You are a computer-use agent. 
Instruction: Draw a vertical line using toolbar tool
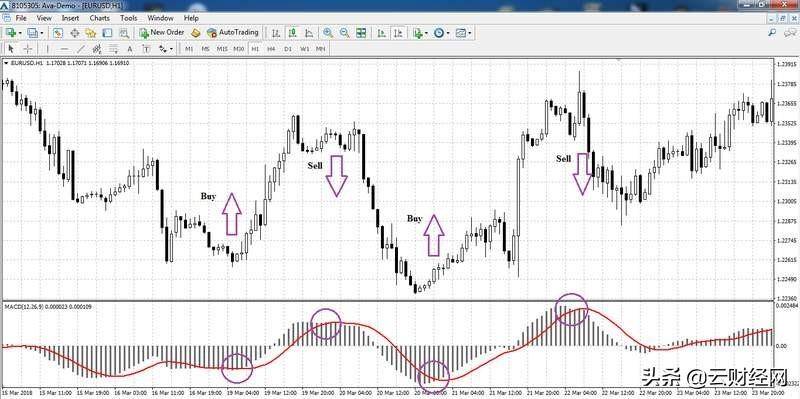tap(48, 49)
